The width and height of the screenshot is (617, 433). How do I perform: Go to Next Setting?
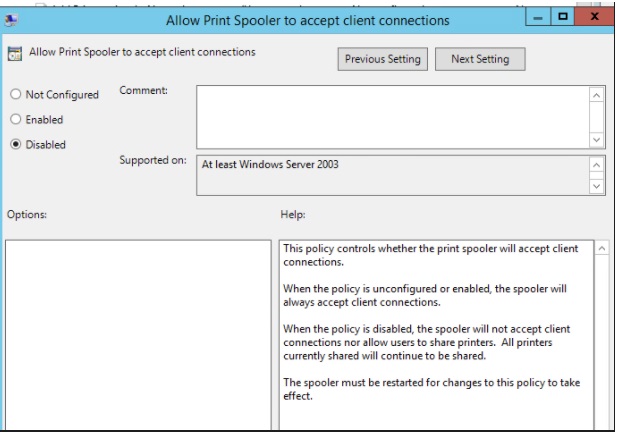coord(480,59)
